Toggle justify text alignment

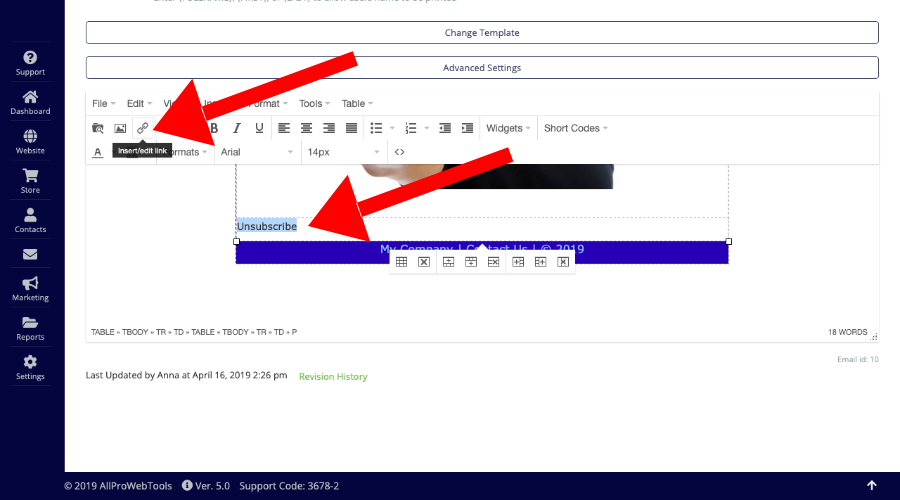tap(351, 128)
